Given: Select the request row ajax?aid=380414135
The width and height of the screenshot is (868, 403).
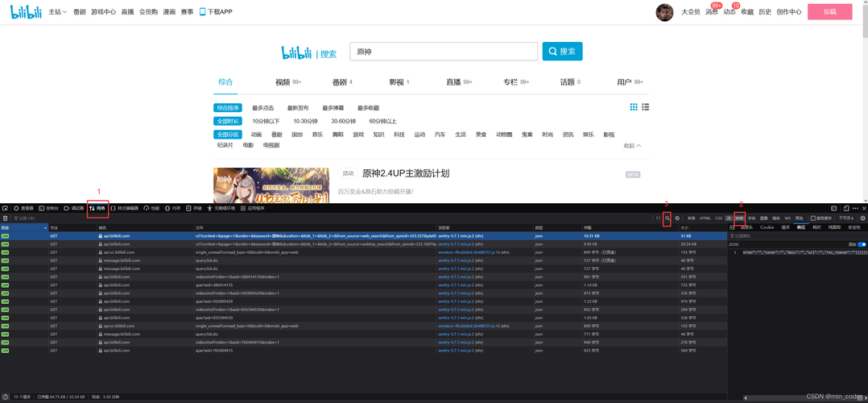Looking at the screenshot, I should (x=363, y=285).
